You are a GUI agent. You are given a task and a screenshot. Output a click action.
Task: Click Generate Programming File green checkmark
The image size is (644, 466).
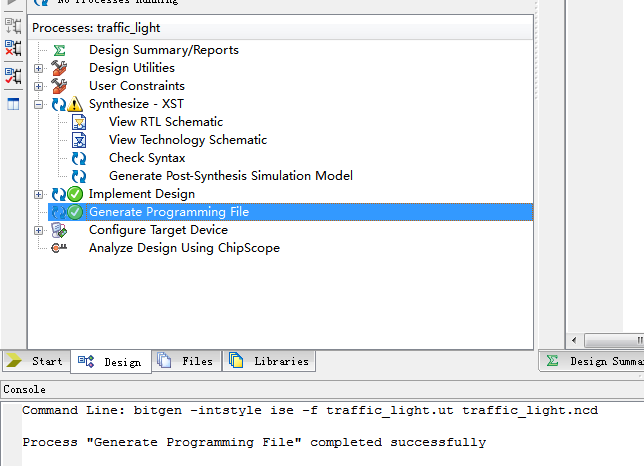(x=75, y=212)
